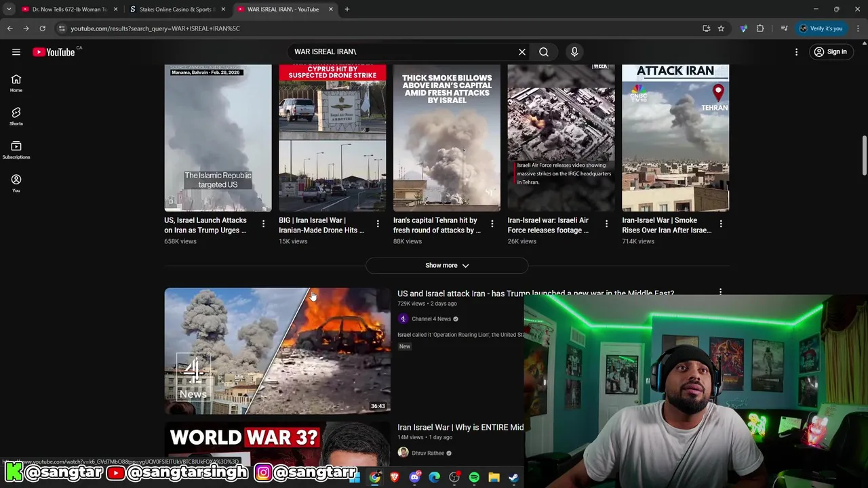Screen dimensions: 868x488
Task: Play the IRGC headquarters strike short thumbnail
Action: pyautogui.click(x=561, y=138)
